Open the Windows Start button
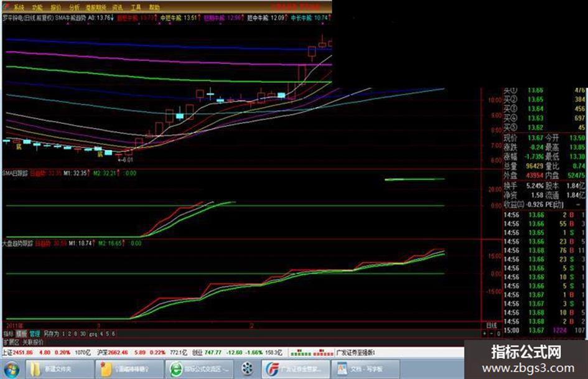Viewport: 588px width, 379px height. [11, 369]
